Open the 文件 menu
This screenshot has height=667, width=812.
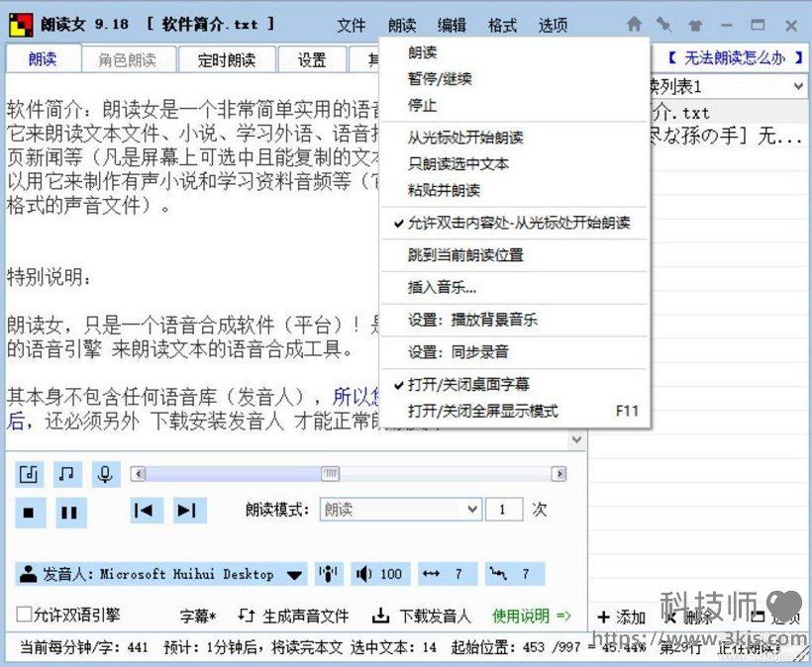pyautogui.click(x=352, y=25)
